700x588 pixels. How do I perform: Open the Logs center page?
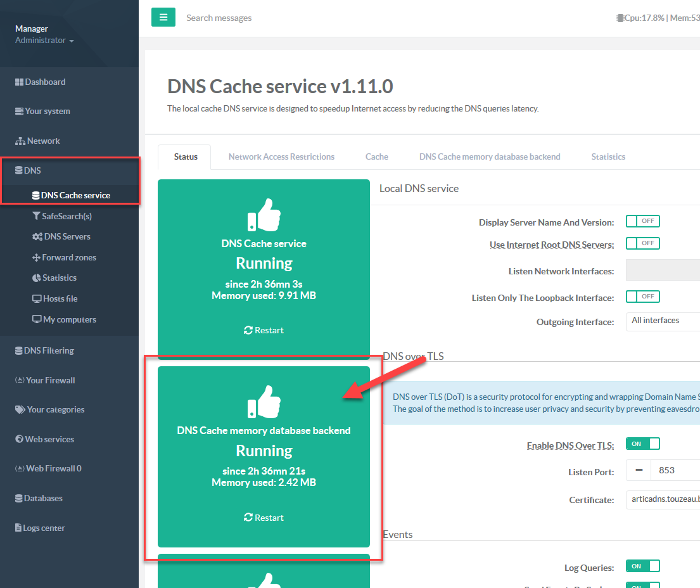click(x=44, y=528)
